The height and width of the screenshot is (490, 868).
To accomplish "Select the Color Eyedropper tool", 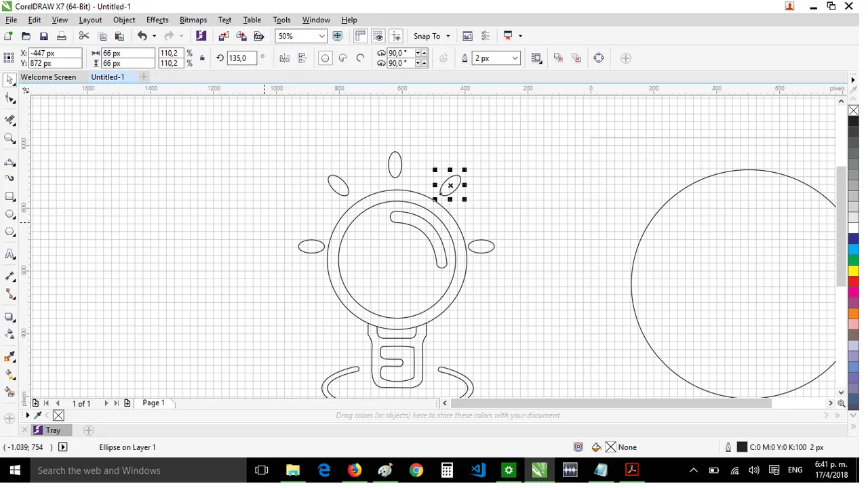I will pos(9,356).
